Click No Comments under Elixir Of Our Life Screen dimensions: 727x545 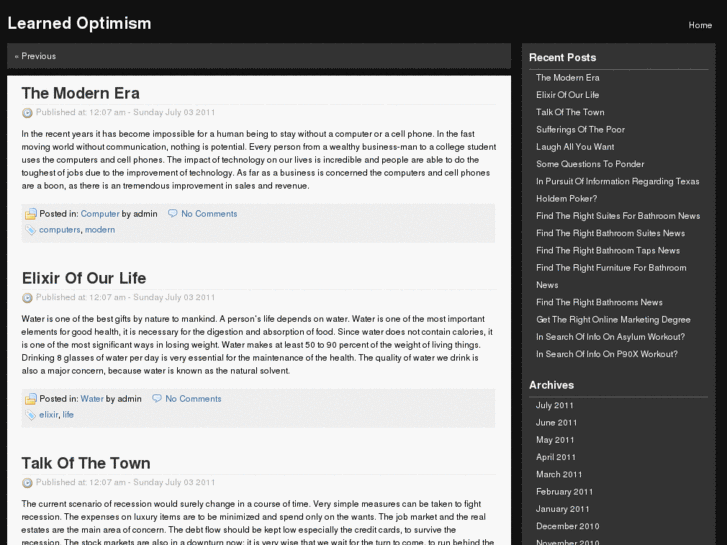[193, 399]
